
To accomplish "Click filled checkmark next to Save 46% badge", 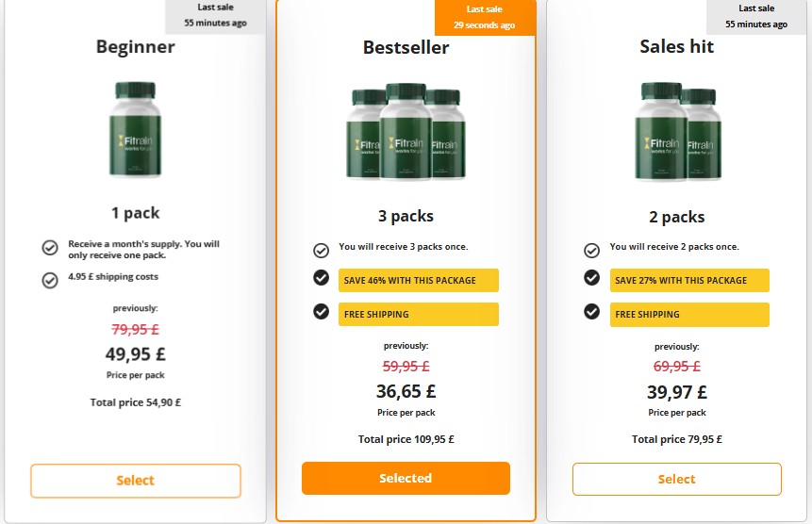I will tap(321, 278).
